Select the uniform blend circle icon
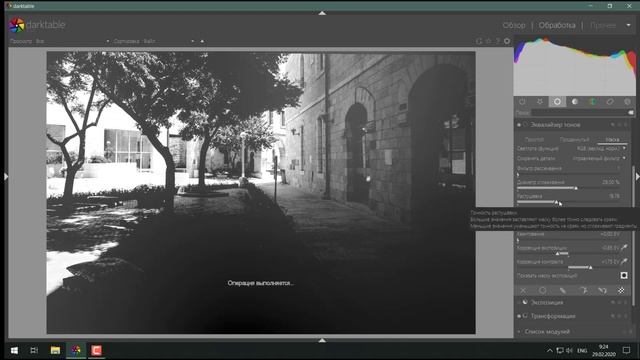640x360 pixels. [x=542, y=290]
